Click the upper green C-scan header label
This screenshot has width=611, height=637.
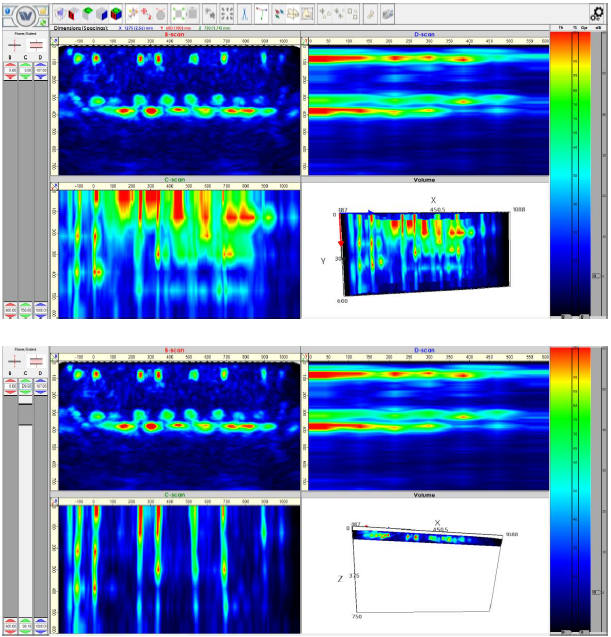[174, 180]
